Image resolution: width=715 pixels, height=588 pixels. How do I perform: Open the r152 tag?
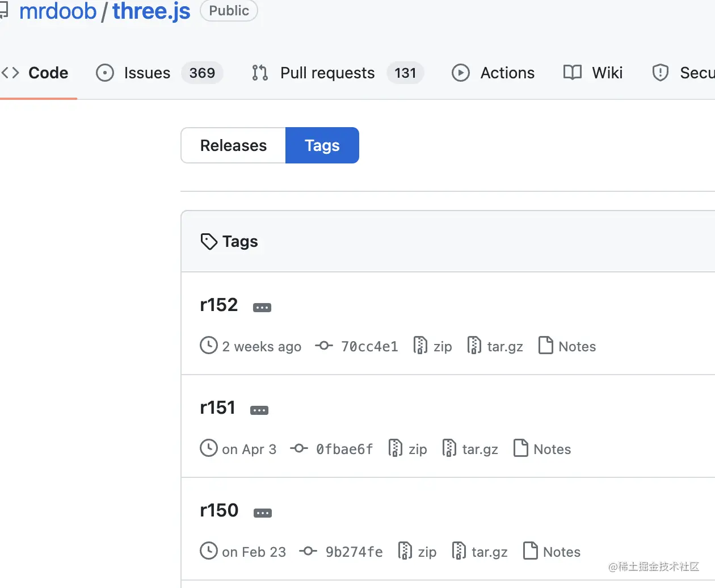219,305
